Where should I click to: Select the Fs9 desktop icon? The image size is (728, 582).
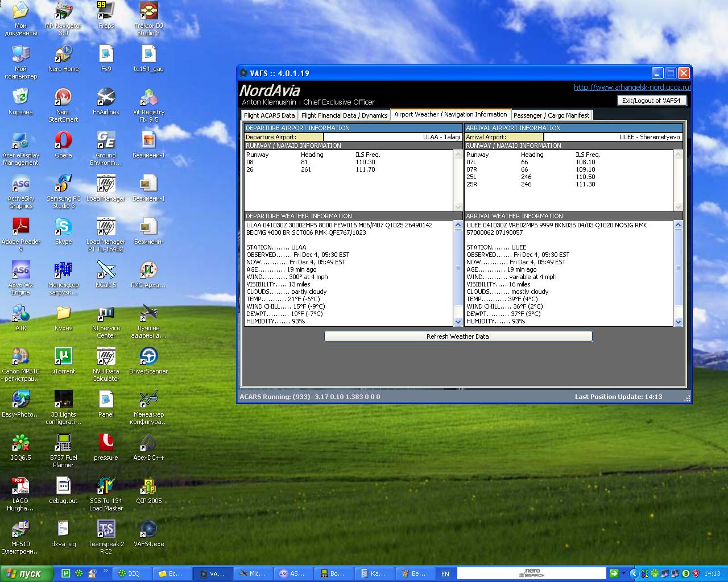pos(106,59)
